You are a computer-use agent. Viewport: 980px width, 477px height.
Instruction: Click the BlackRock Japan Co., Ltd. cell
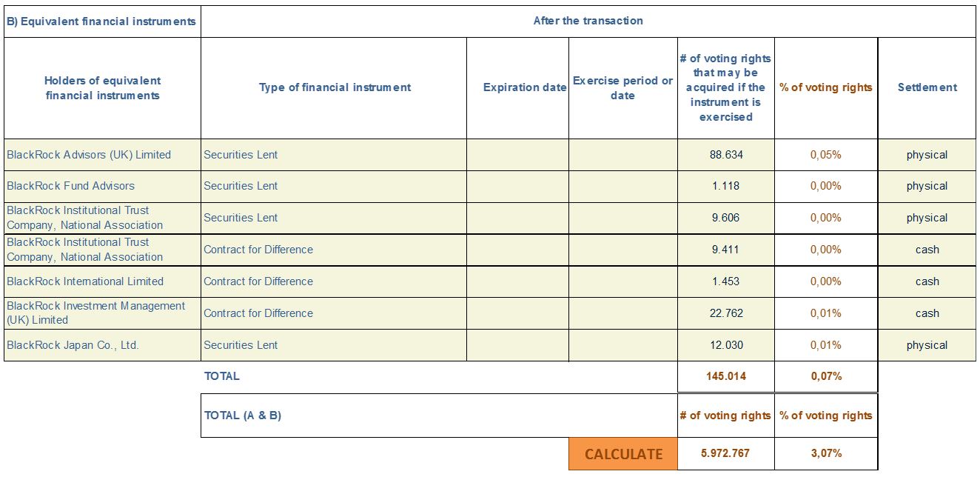tap(103, 345)
